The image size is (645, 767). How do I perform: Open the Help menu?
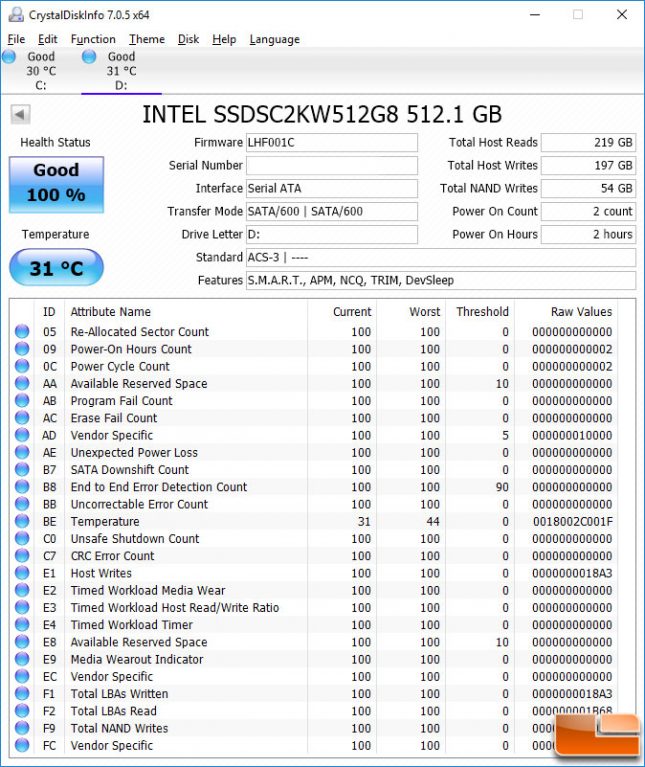[x=224, y=39]
